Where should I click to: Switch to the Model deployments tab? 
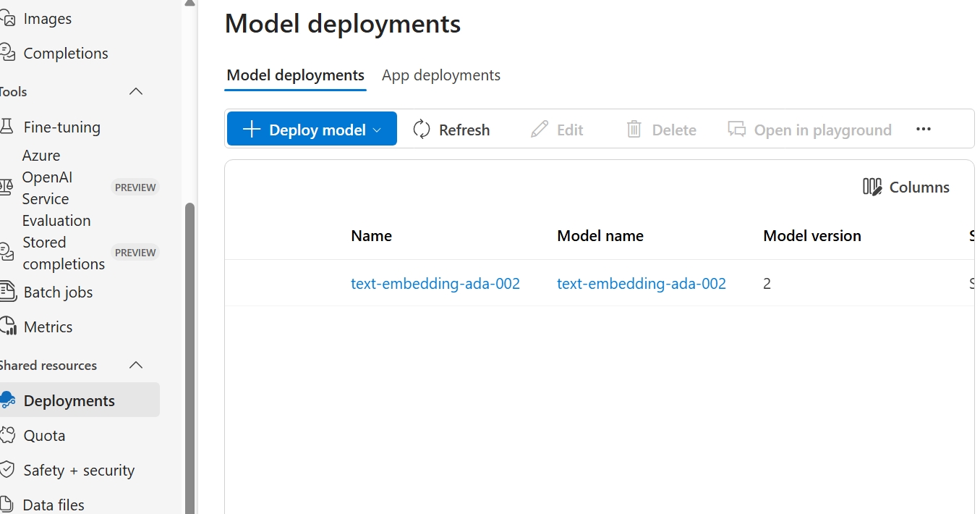coord(296,75)
